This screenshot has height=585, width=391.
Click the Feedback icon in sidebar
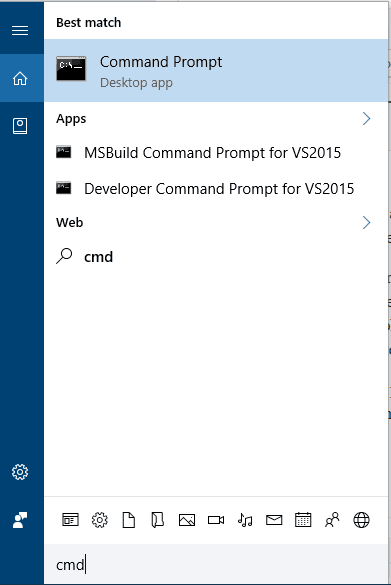20,520
